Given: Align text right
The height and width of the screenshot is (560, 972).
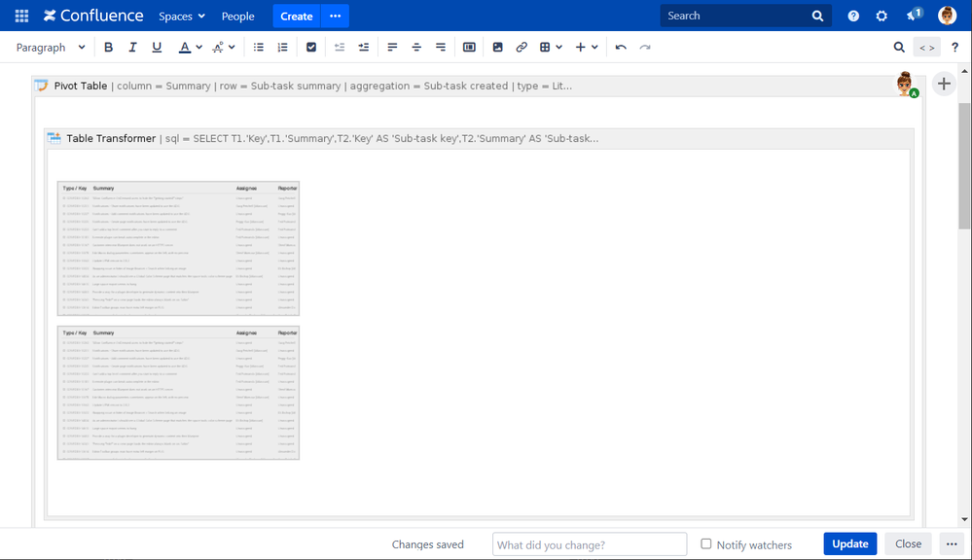Looking at the screenshot, I should tap(441, 47).
